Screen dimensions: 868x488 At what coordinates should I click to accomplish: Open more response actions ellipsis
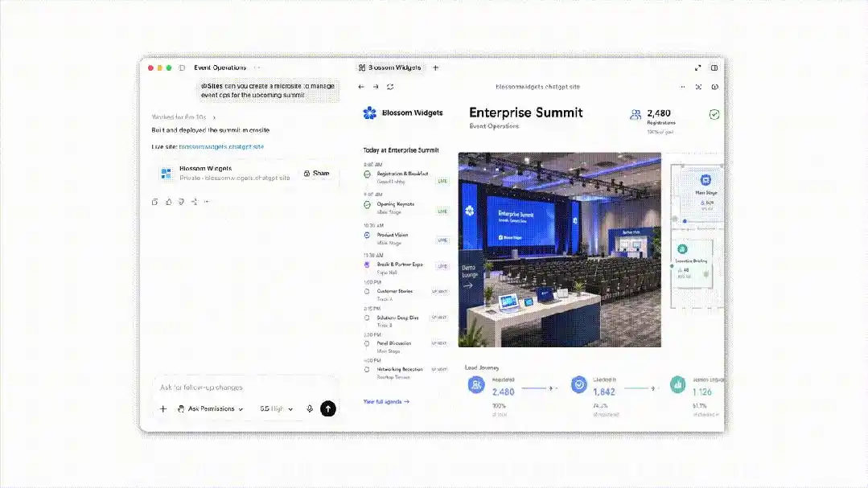[x=207, y=202]
